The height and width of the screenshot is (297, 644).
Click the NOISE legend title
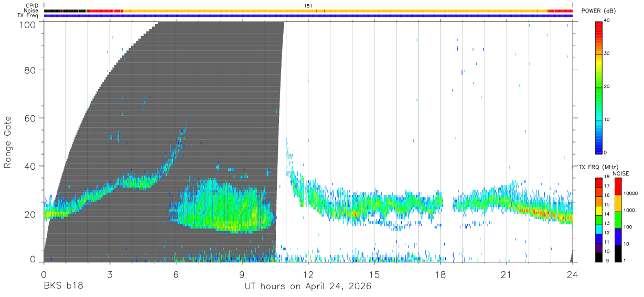pyautogui.click(x=621, y=173)
